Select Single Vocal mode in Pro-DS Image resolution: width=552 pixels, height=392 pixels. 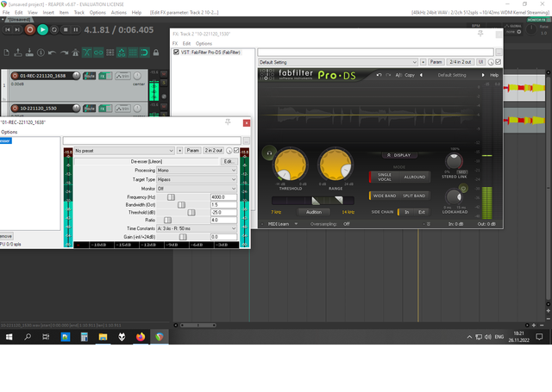(384, 177)
